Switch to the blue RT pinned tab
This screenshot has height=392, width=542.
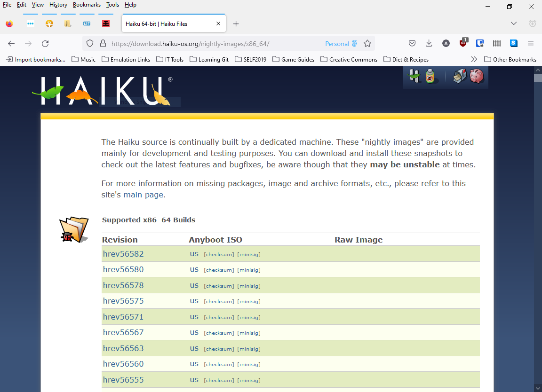(87, 24)
